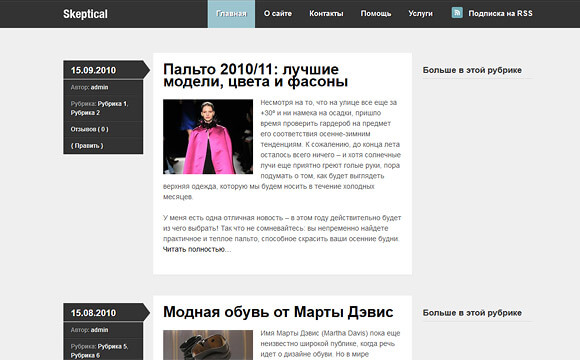580x360 pixels.
Task: Click first Больше в этой рубрике heading
Action: (472, 70)
